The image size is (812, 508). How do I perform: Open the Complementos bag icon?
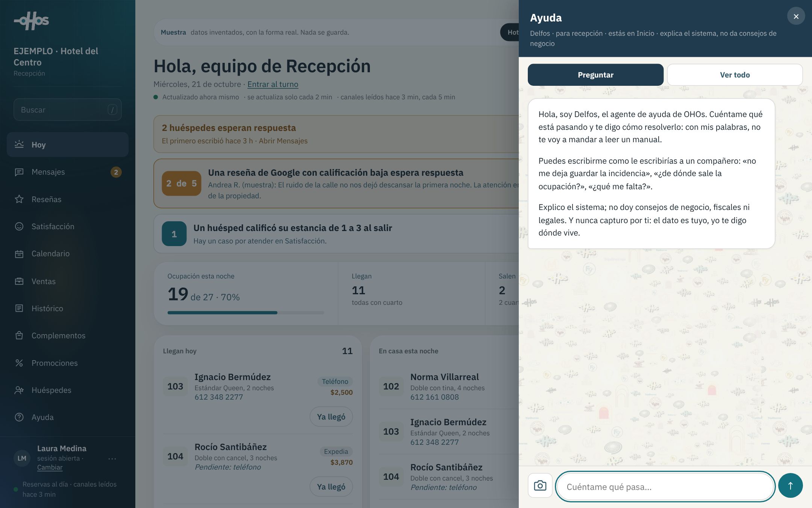tap(19, 335)
